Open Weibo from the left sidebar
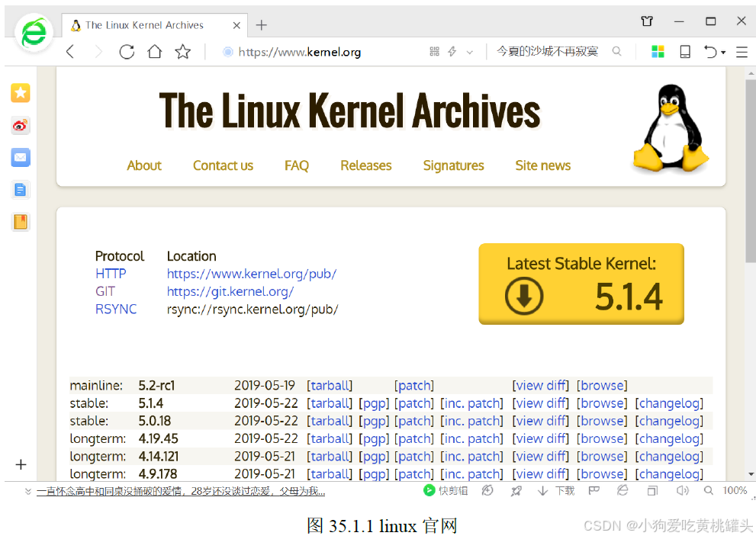 [20, 126]
